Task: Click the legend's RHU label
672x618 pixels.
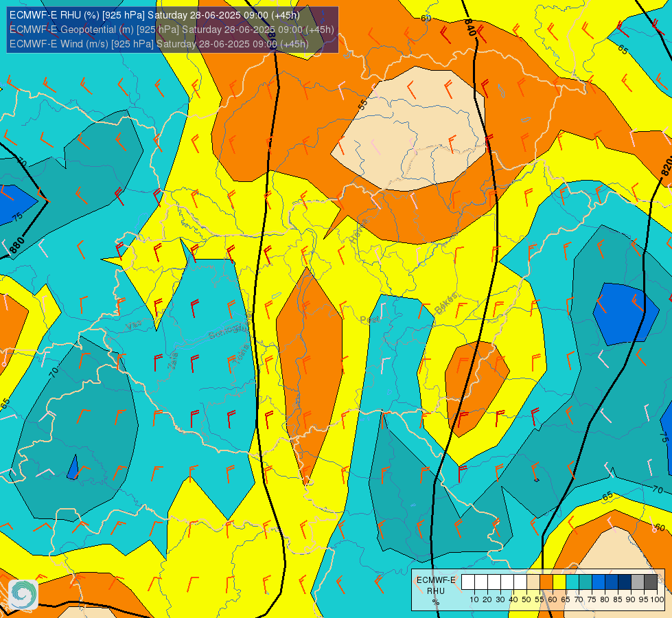Action: (x=436, y=591)
